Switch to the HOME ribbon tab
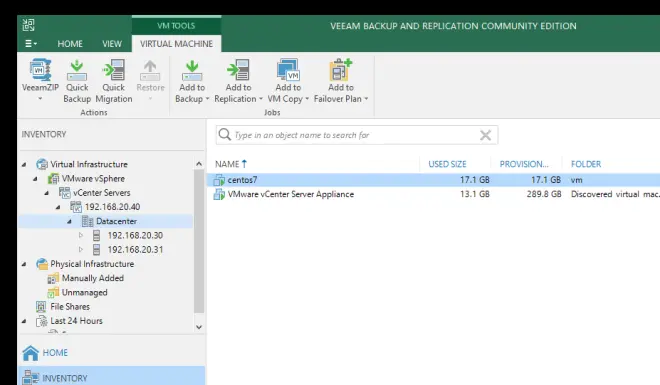This screenshot has height=385, width=660. coord(70,44)
